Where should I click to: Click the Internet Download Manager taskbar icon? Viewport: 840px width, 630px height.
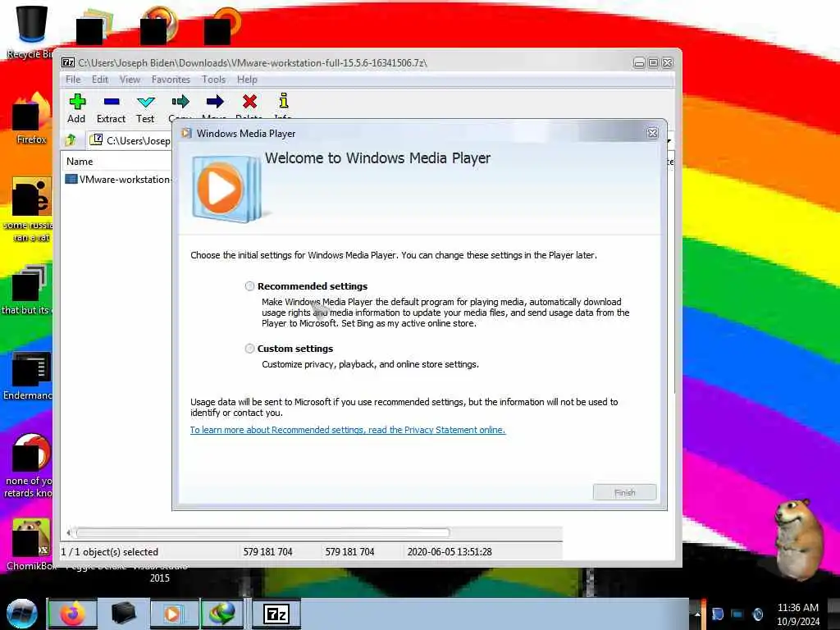[x=222, y=614]
